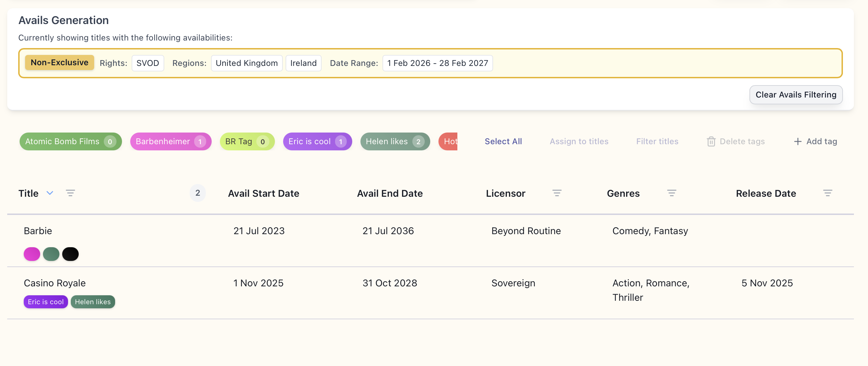The image size is (868, 366).
Task: Select the Barbenheimer tag pill
Action: 170,141
